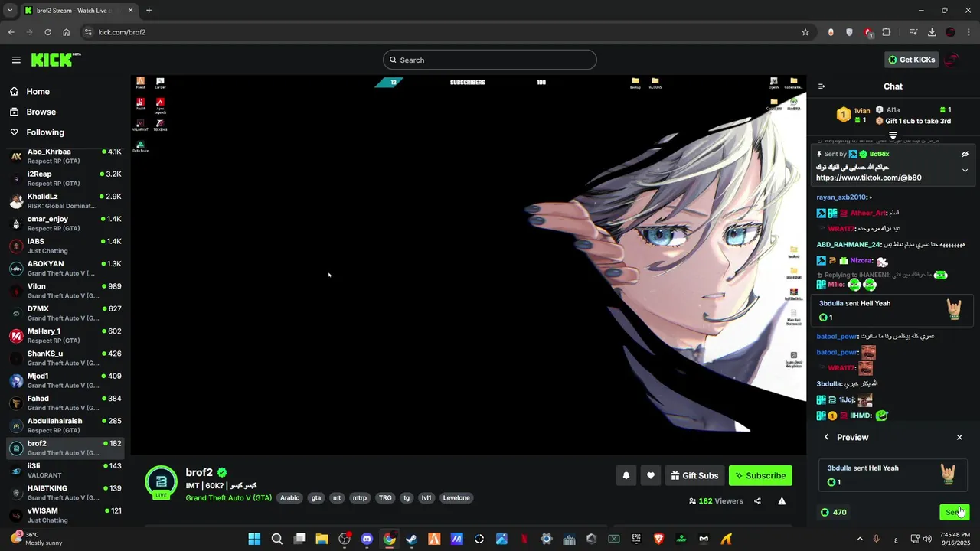
Task: Open D7MX channel in sidebar
Action: [x=65, y=313]
